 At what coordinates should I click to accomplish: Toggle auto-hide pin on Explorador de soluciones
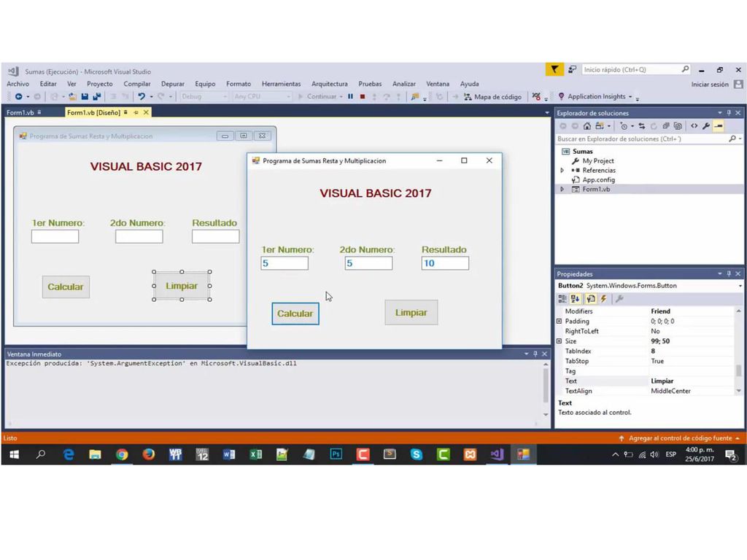tap(729, 113)
